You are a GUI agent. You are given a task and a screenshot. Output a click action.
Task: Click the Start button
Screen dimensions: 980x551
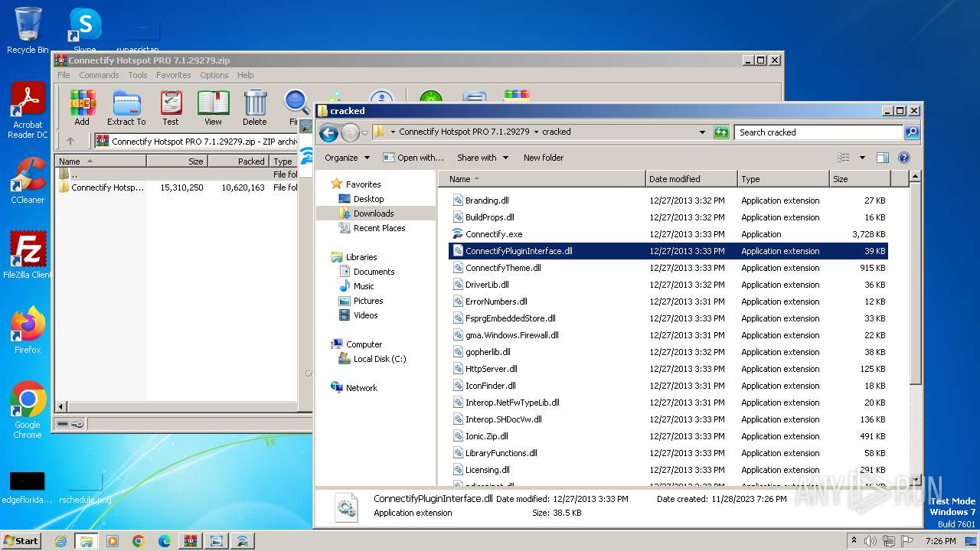(x=21, y=541)
